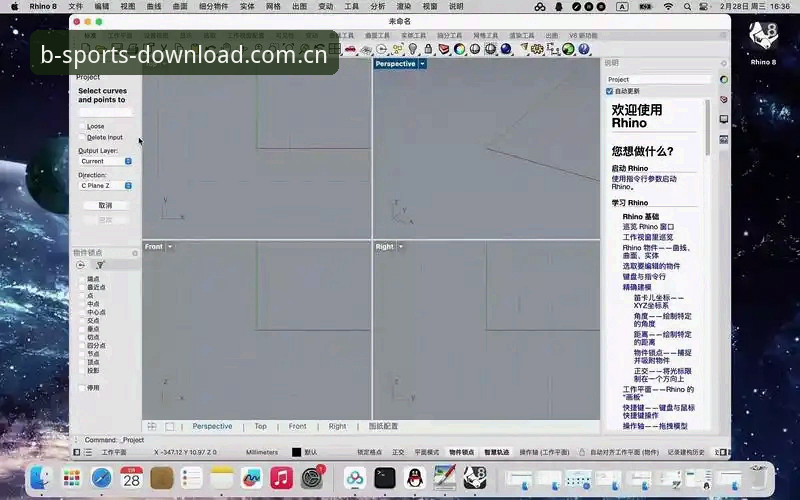
Task: Open the 说明 panel gear menu
Action: pyautogui.click(x=723, y=63)
